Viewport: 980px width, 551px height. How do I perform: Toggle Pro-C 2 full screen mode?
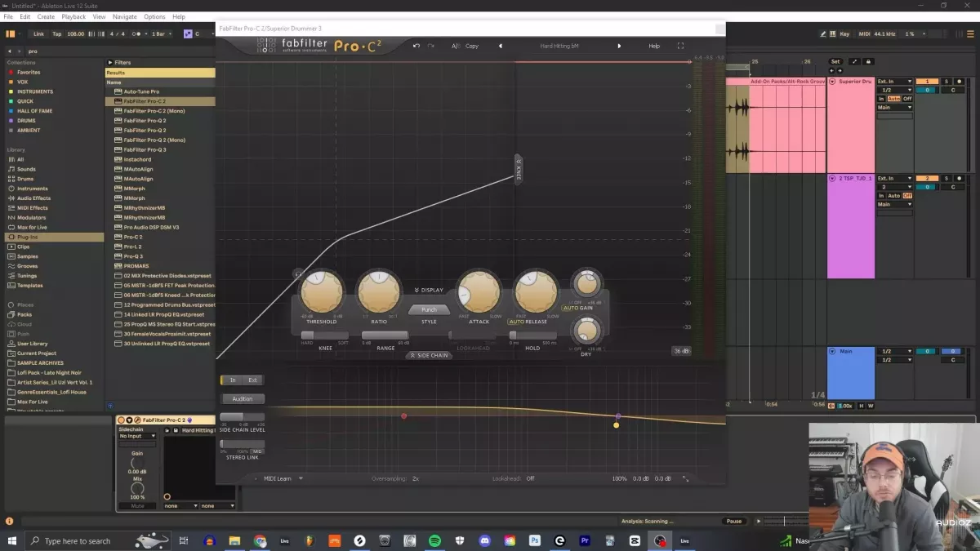pos(680,46)
